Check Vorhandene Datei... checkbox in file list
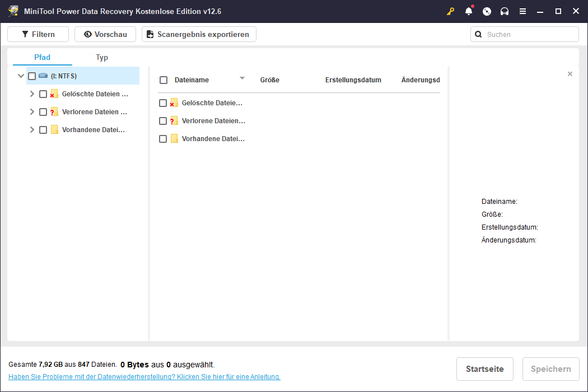This screenshot has width=588, height=392. point(163,139)
